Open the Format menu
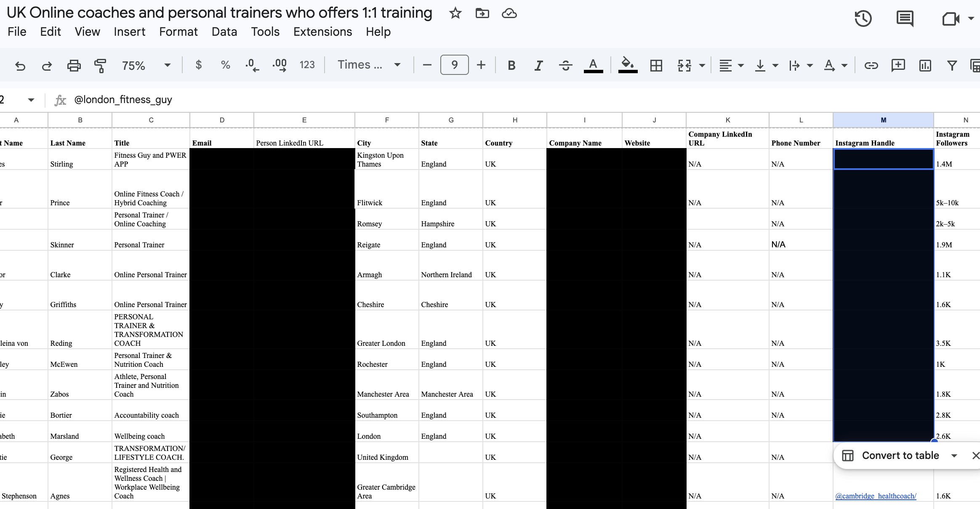Image resolution: width=980 pixels, height=509 pixels. tap(178, 32)
